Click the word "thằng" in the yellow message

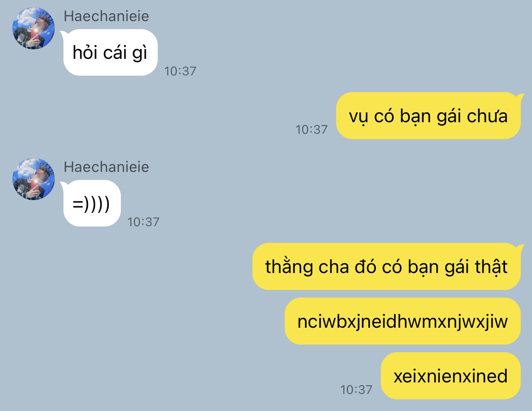[x=289, y=266]
